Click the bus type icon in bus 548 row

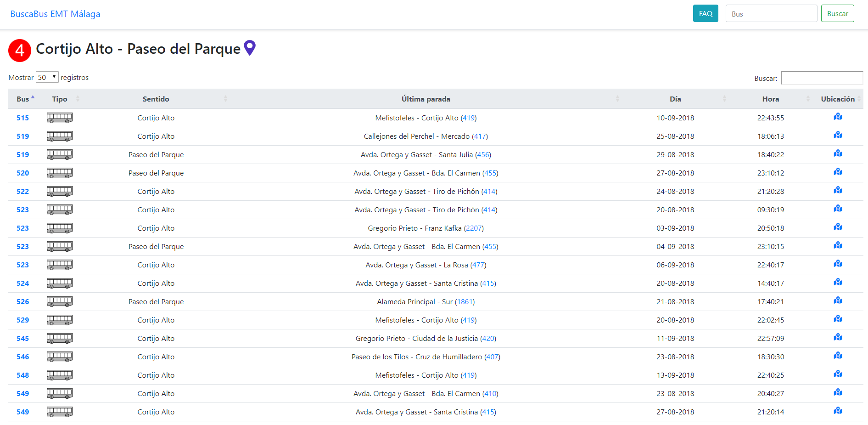[60, 375]
